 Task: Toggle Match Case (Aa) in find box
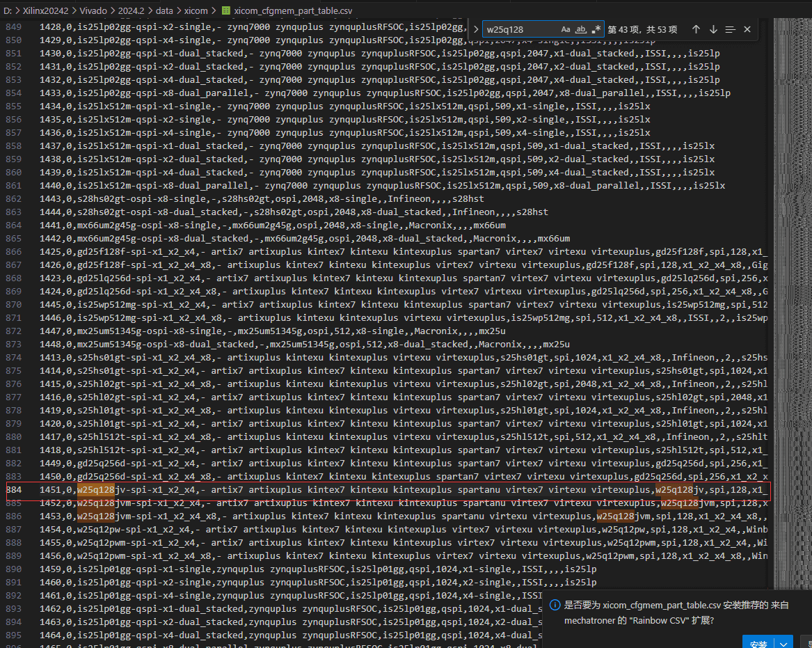pos(566,29)
